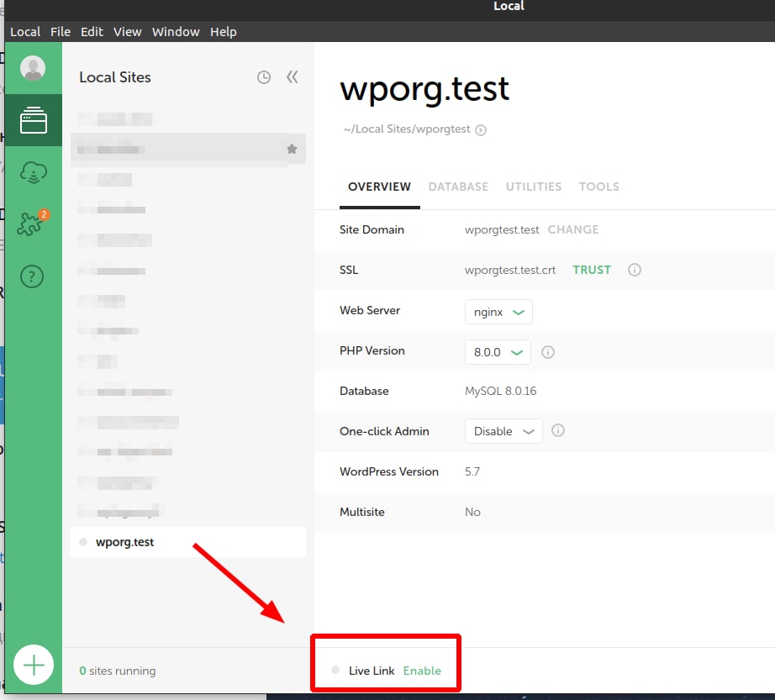
Task: Click the Local Sites heading
Action: pos(115,77)
